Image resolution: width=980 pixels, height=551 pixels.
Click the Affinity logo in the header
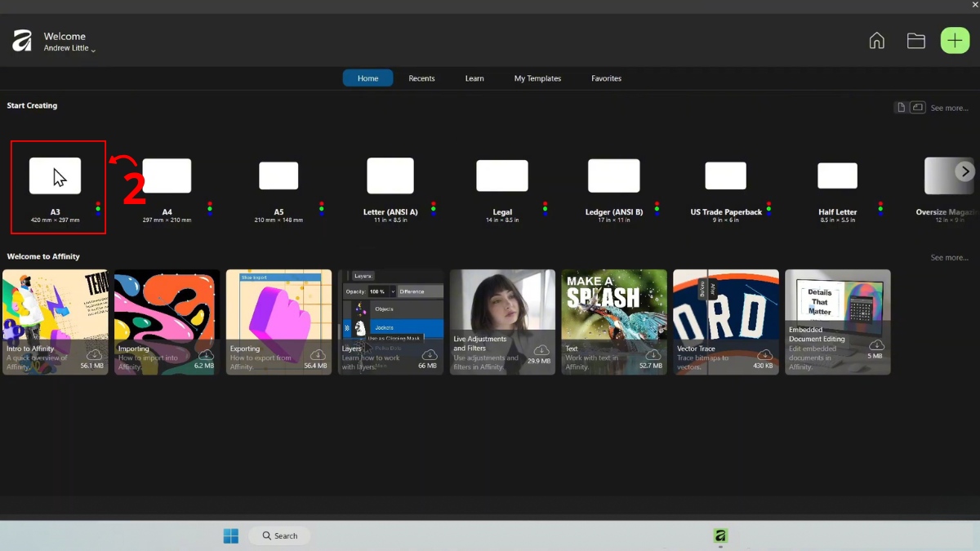tap(22, 41)
